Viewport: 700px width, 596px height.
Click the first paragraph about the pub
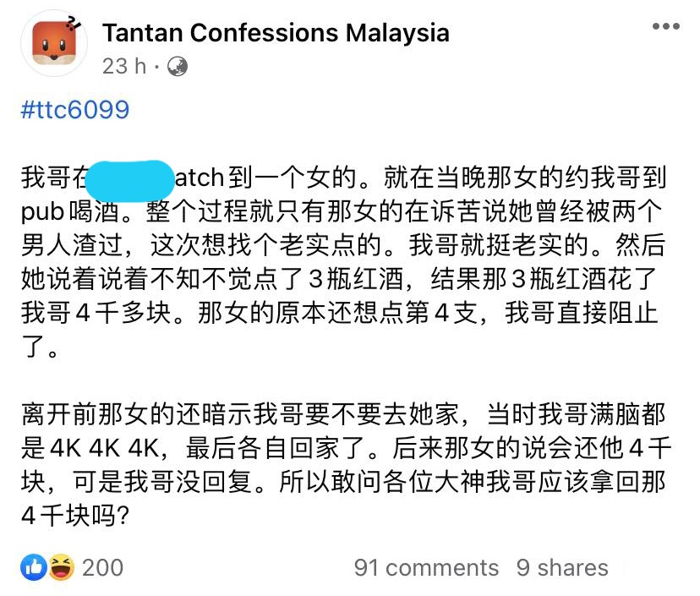coord(344,261)
